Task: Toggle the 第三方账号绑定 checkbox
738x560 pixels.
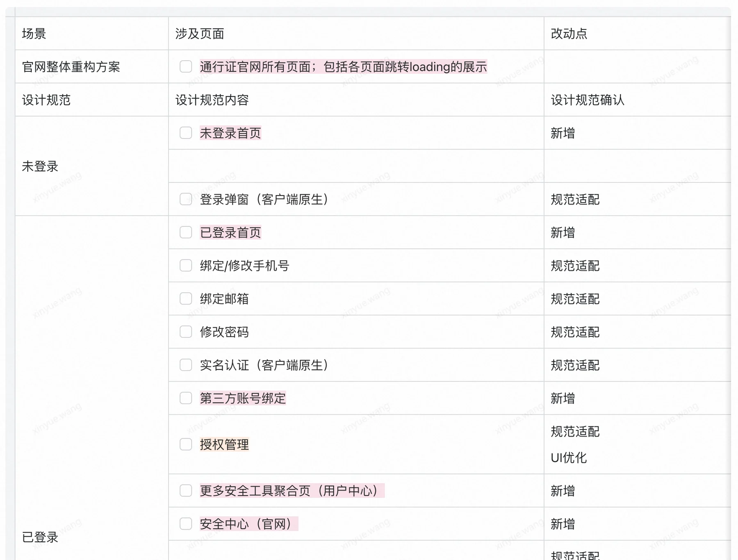Action: [186, 398]
